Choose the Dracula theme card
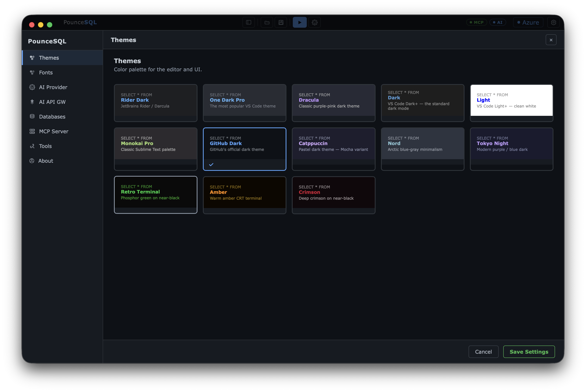586x392 pixels. [x=333, y=103]
